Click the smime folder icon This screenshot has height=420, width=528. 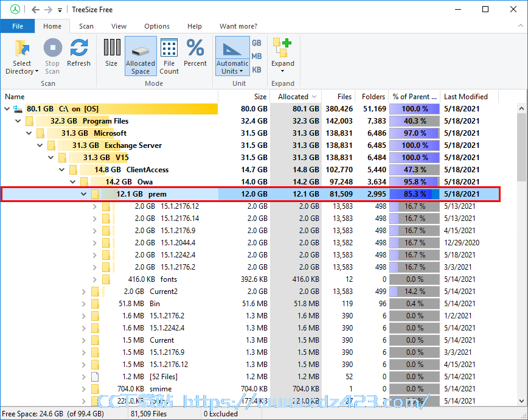coord(95,388)
